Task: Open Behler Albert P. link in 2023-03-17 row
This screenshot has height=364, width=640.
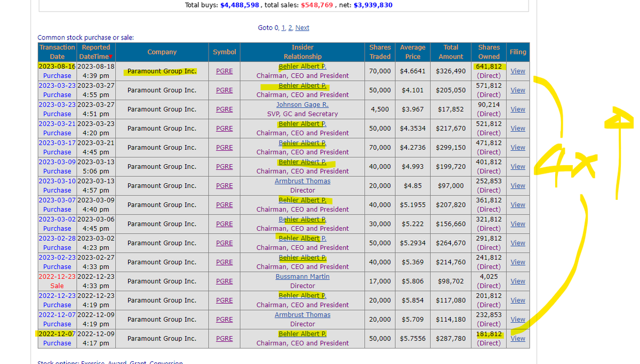Action: [302, 143]
